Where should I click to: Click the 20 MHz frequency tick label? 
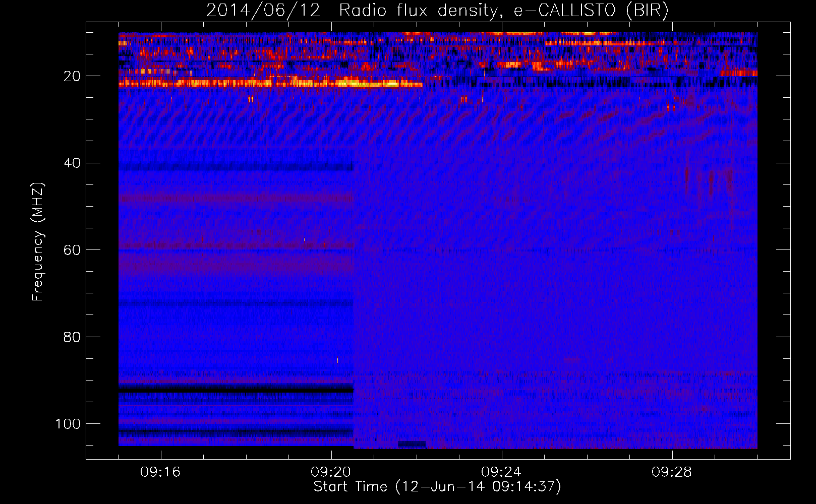tap(72, 76)
